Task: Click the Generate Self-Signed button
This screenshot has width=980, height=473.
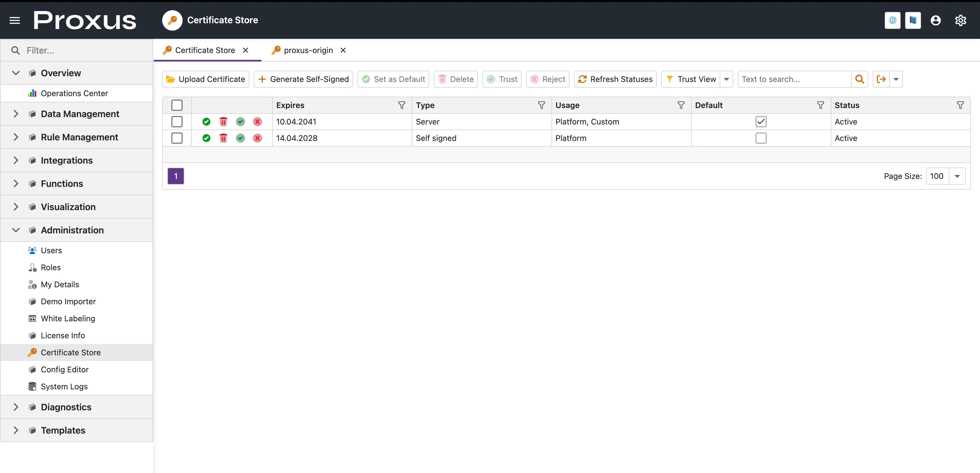Action: coord(303,79)
